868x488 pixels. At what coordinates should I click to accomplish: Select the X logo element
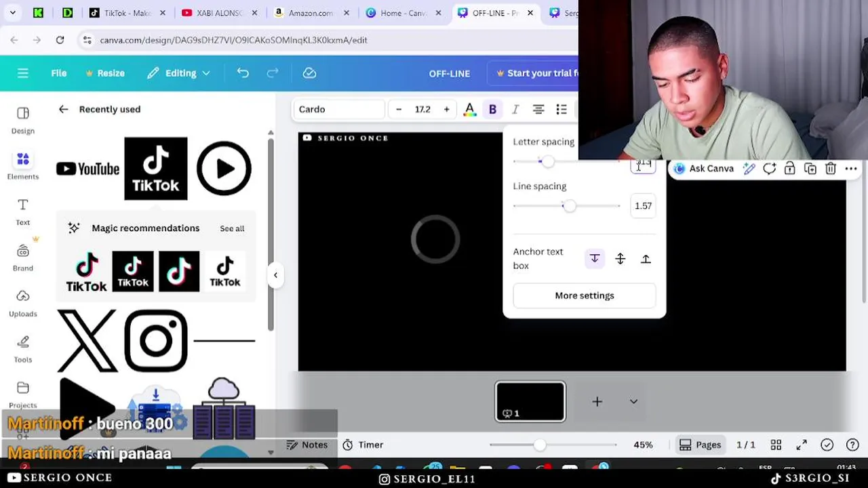coord(87,341)
